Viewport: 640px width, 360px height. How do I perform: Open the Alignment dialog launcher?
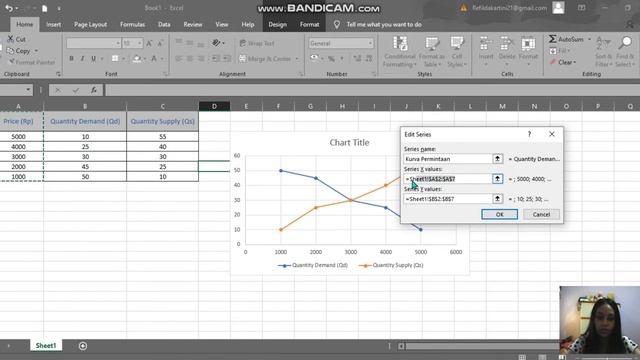click(300, 74)
